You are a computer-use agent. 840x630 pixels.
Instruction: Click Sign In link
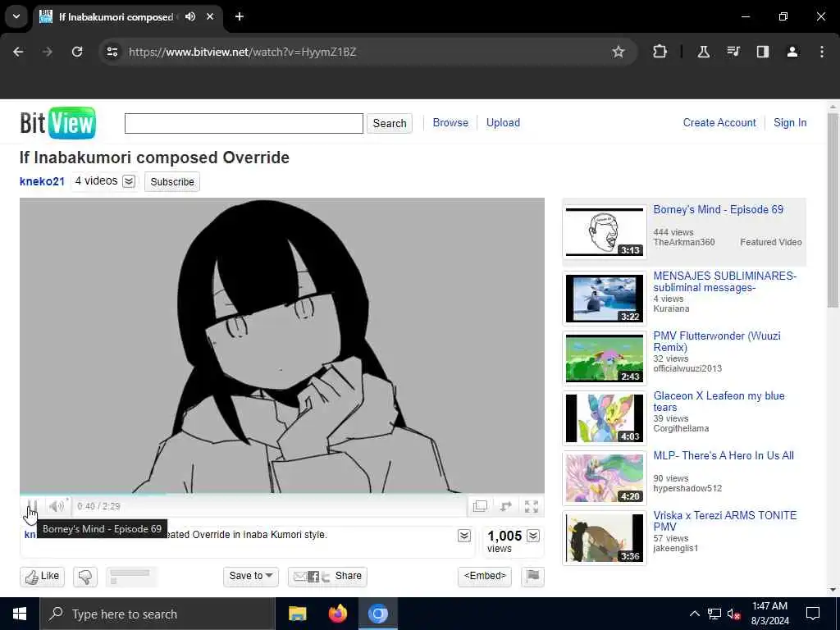click(x=790, y=123)
